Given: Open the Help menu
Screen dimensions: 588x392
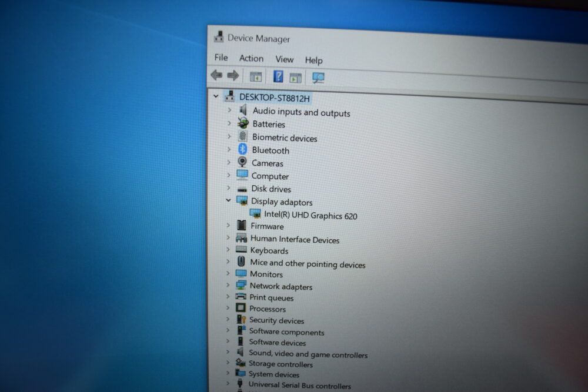Looking at the screenshot, I should click(x=313, y=60).
